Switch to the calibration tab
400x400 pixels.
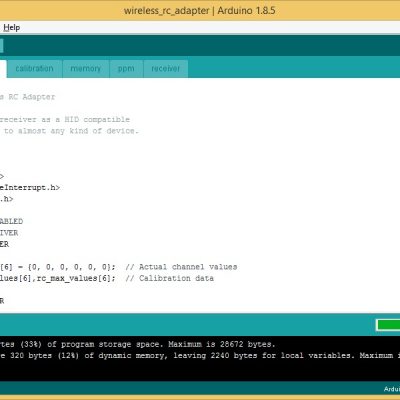[34, 68]
